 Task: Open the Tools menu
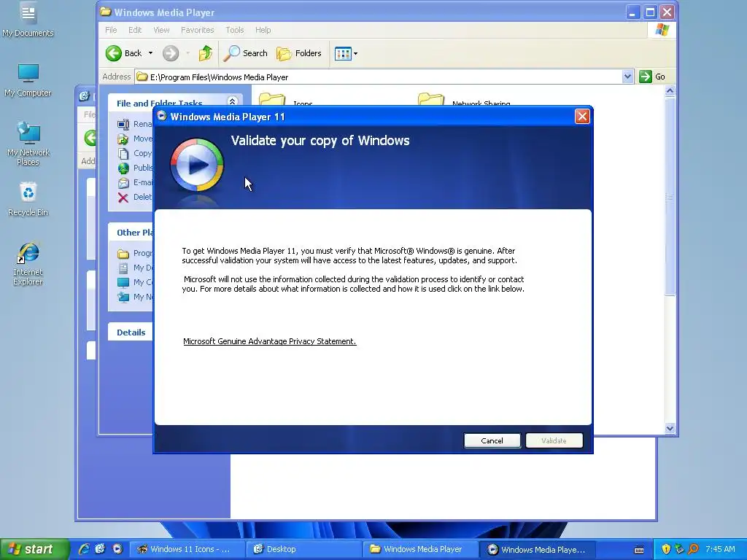234,30
